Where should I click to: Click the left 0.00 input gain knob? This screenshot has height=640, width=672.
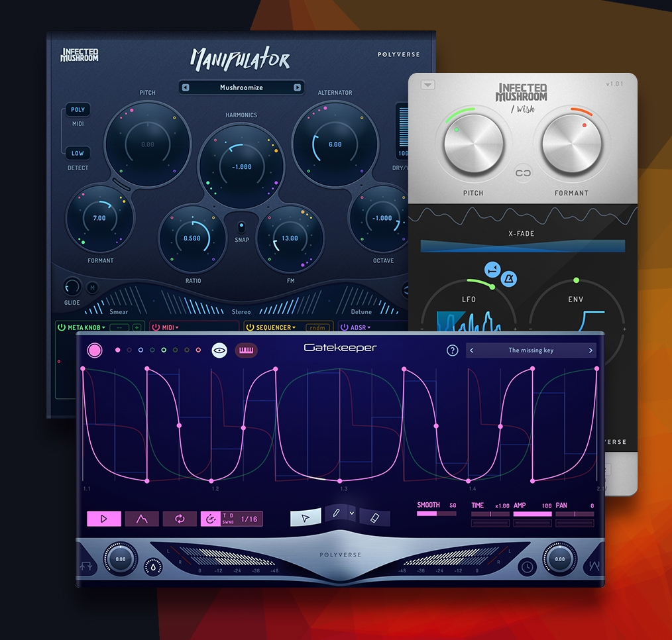pyautogui.click(x=121, y=559)
